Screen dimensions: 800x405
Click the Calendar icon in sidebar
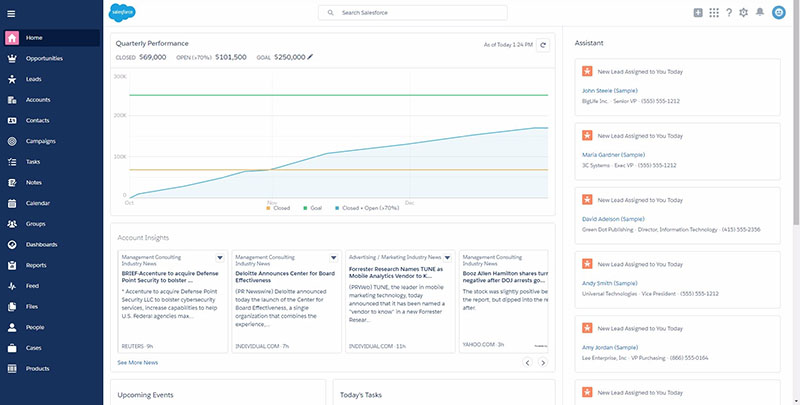coord(12,203)
